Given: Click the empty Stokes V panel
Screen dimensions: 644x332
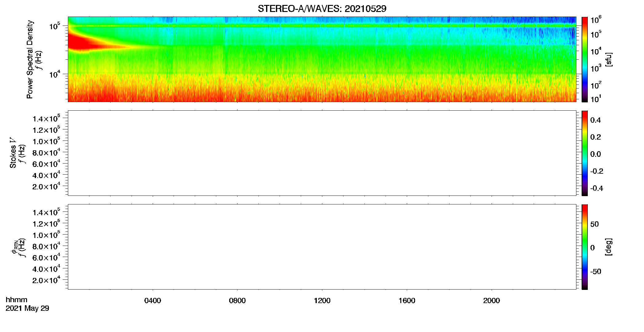Looking at the screenshot, I should click(322, 153).
